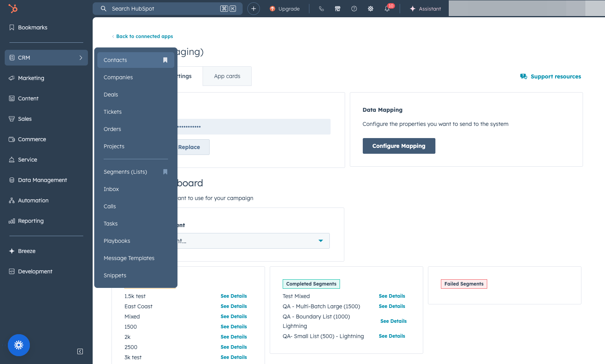Expand the CRM menu chevron
This screenshot has height=364, width=605.
pos(81,58)
